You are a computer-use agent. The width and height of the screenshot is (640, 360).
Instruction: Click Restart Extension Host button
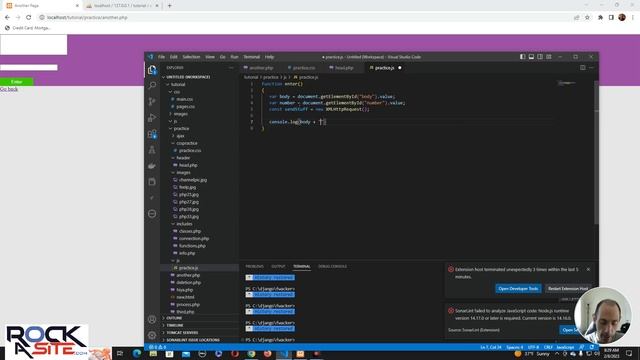pos(568,289)
